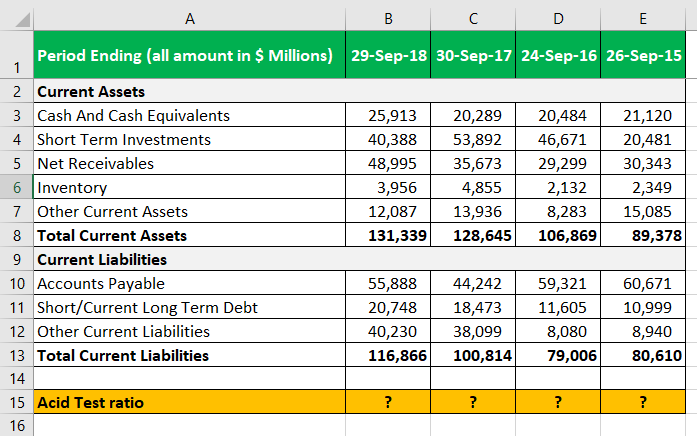Select the Period Ending header cell
This screenshot has height=436, width=697.
point(189,55)
